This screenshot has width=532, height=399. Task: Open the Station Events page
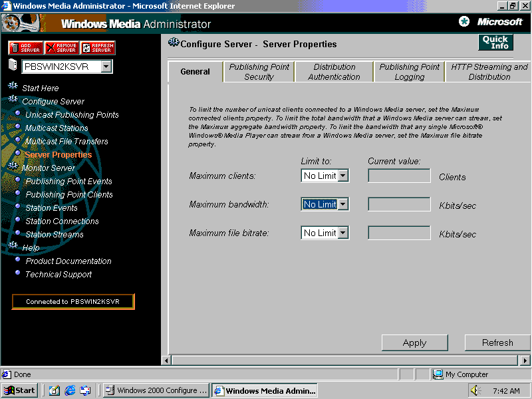pos(52,207)
